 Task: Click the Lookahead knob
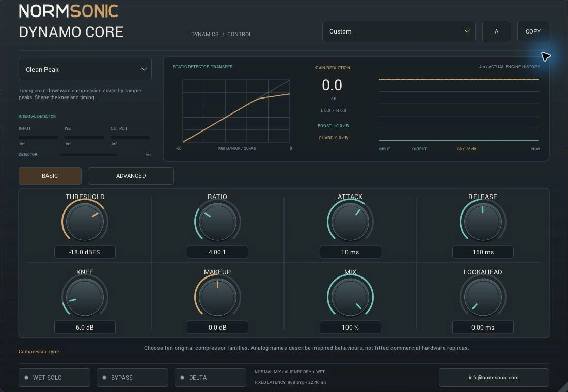[483, 297]
